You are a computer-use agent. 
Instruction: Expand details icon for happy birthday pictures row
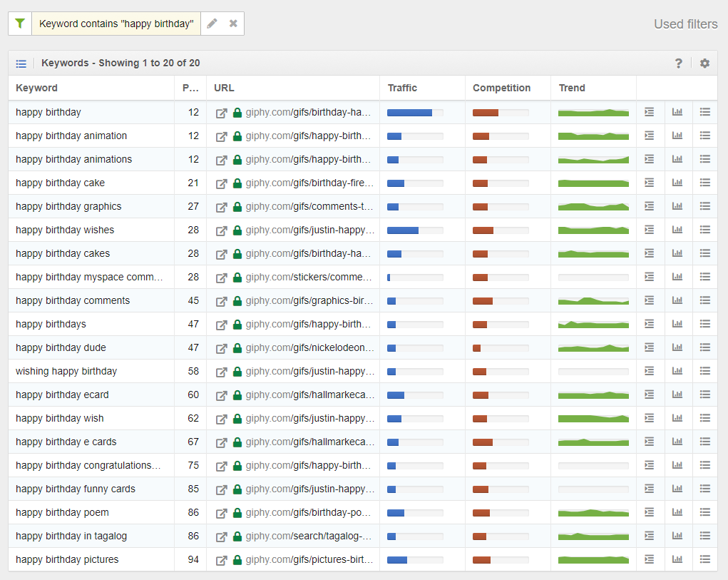649,559
